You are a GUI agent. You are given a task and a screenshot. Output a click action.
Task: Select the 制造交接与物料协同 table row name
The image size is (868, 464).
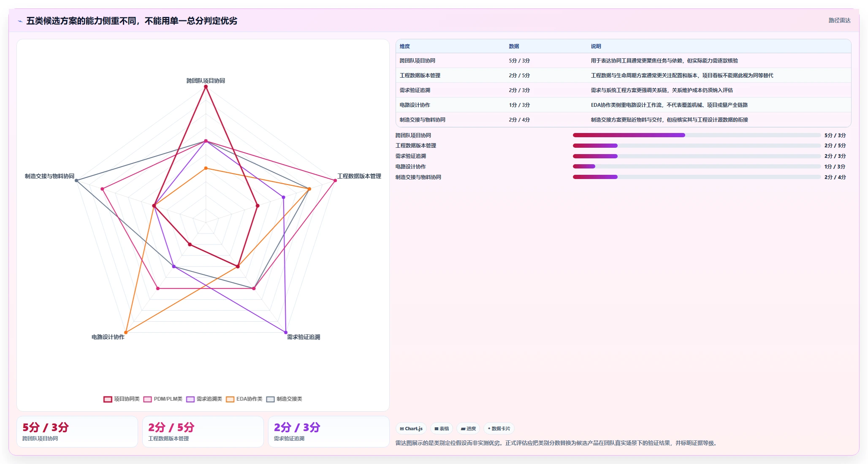[423, 120]
